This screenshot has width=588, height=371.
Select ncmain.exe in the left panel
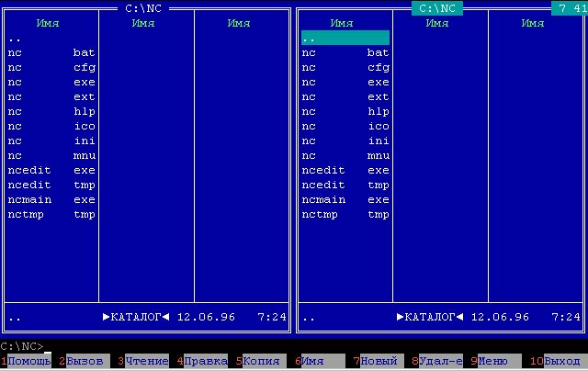(x=51, y=200)
